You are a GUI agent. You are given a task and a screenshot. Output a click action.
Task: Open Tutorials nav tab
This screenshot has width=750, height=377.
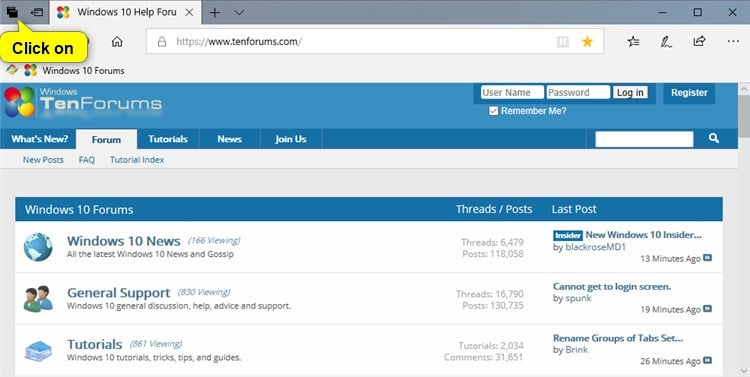coord(168,139)
